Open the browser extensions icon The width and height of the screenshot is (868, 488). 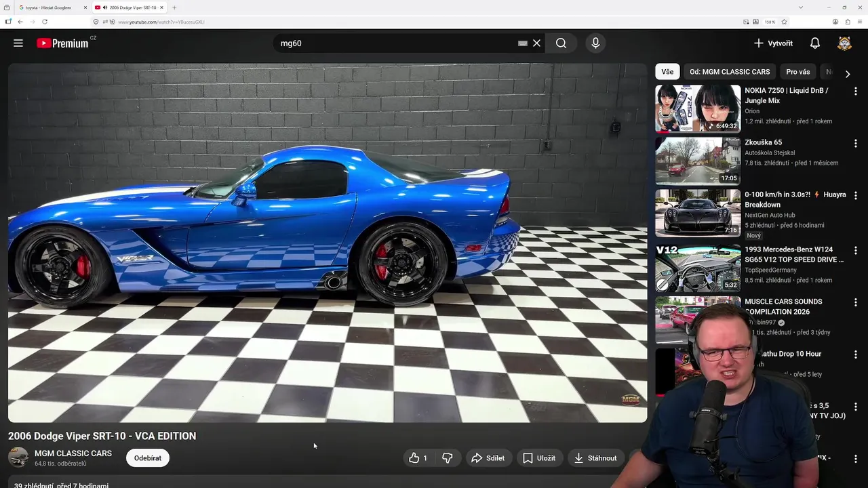(848, 22)
